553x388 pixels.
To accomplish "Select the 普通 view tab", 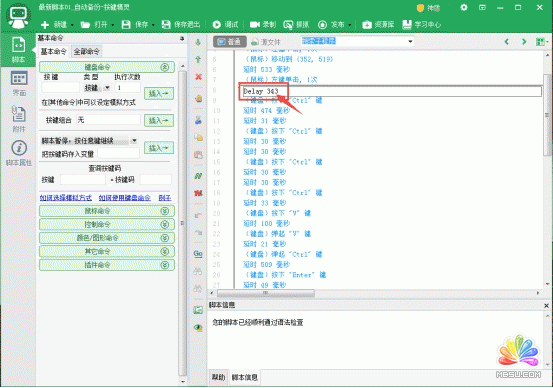I will pyautogui.click(x=229, y=42).
